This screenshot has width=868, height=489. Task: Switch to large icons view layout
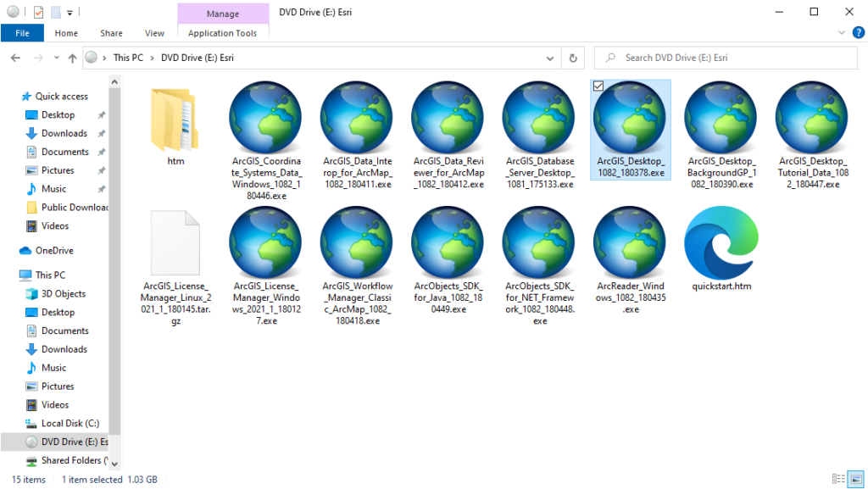click(x=856, y=479)
